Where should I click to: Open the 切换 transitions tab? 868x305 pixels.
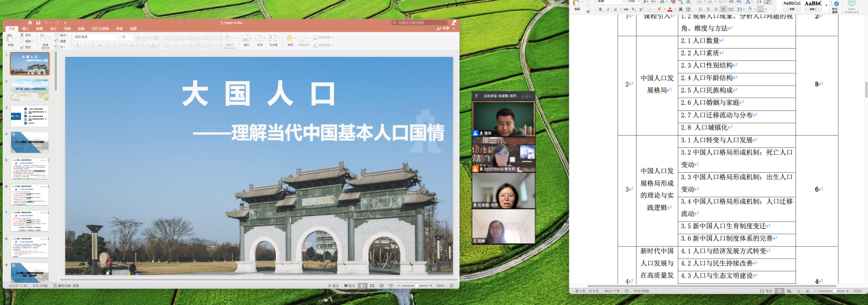(x=67, y=29)
